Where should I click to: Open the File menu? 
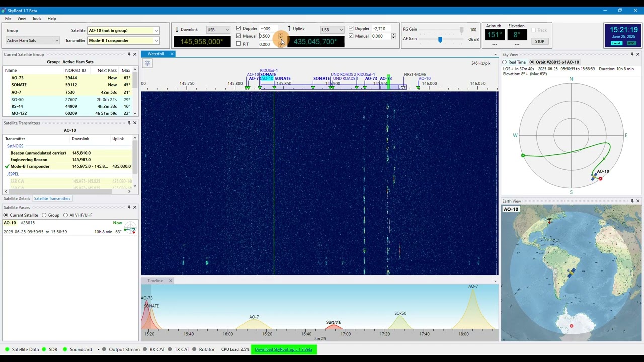(x=8, y=19)
